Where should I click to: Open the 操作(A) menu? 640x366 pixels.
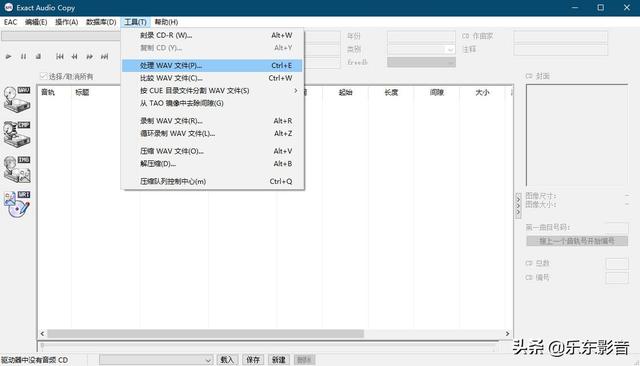coord(67,22)
